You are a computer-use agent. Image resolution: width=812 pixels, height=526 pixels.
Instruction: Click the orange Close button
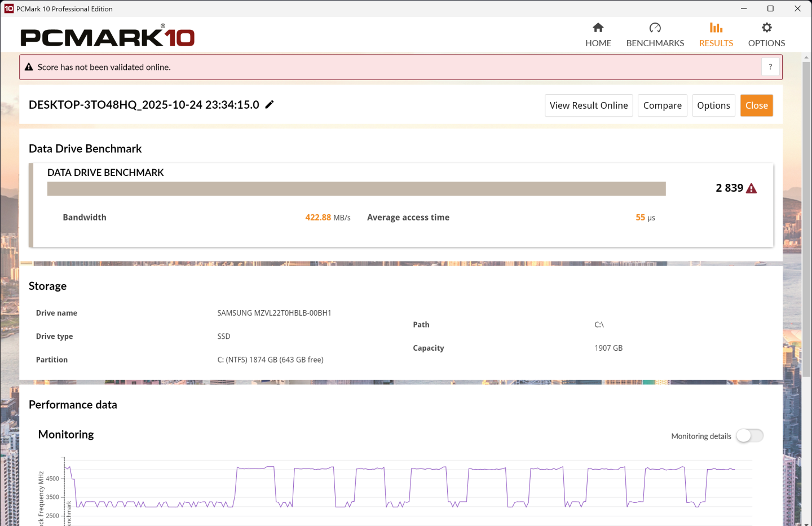(757, 105)
